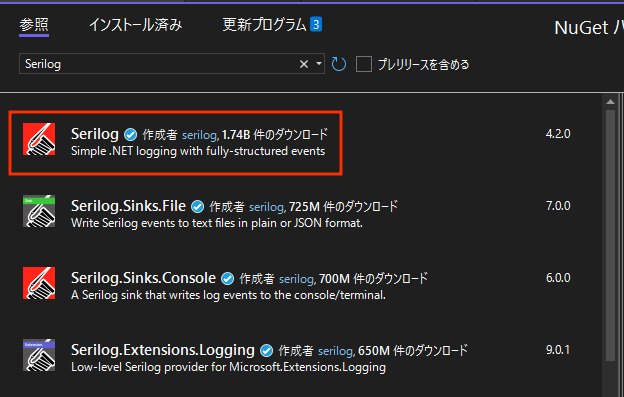624x397 pixels.
Task: Click 'Low-level Serilog provider' description
Action: click(x=228, y=367)
